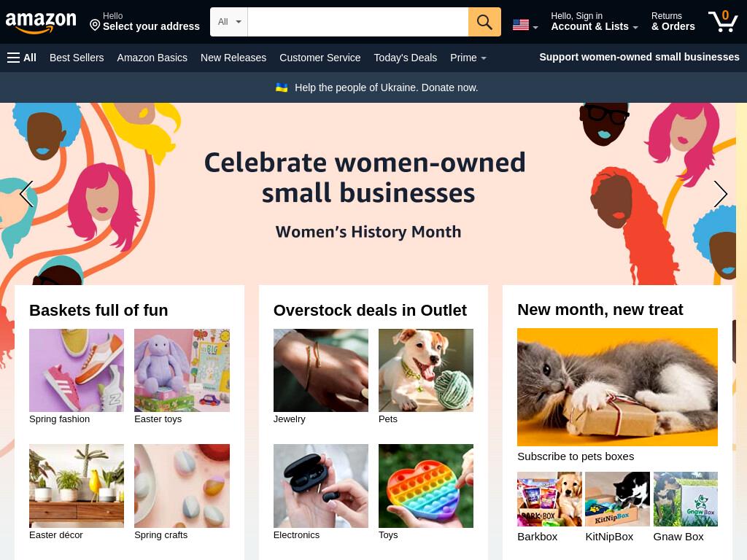Click Support women-owned small businesses link
This screenshot has height=560, width=747.
pos(639,57)
